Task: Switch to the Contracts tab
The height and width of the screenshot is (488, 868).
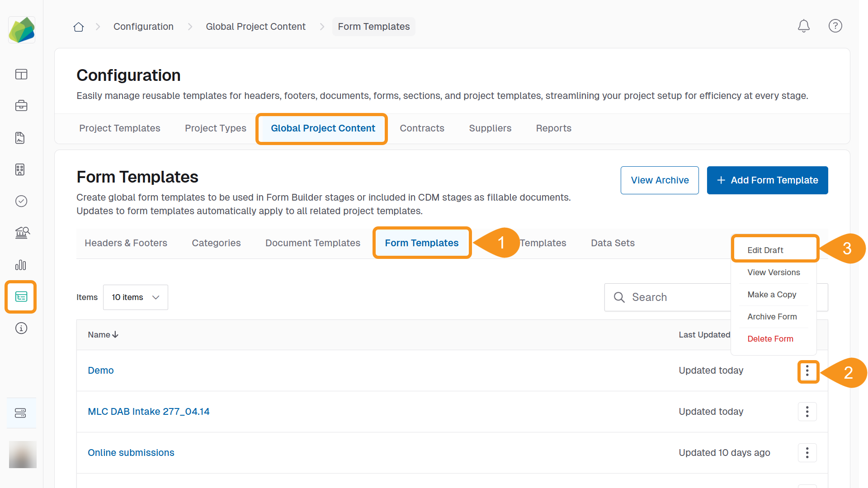Action: (x=422, y=128)
